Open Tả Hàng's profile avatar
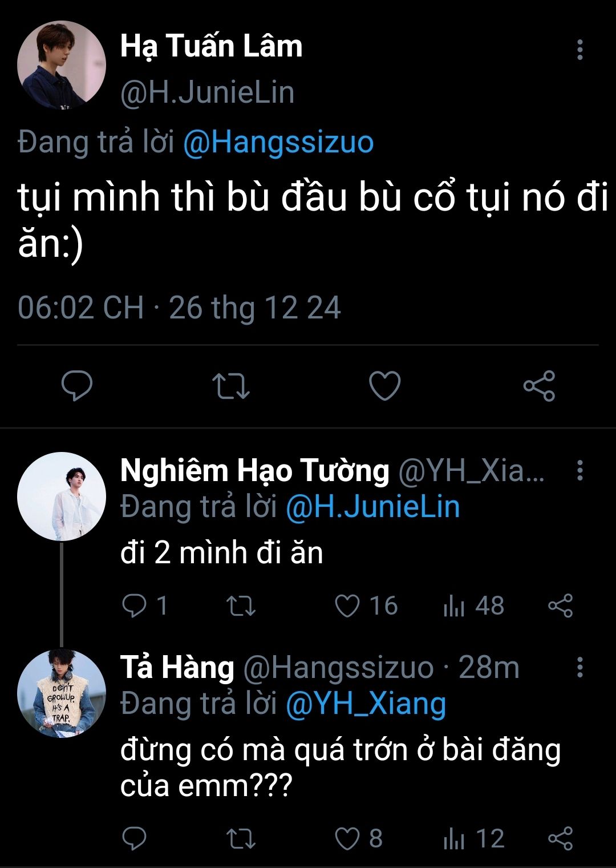This screenshot has height=868, width=616. point(62,693)
